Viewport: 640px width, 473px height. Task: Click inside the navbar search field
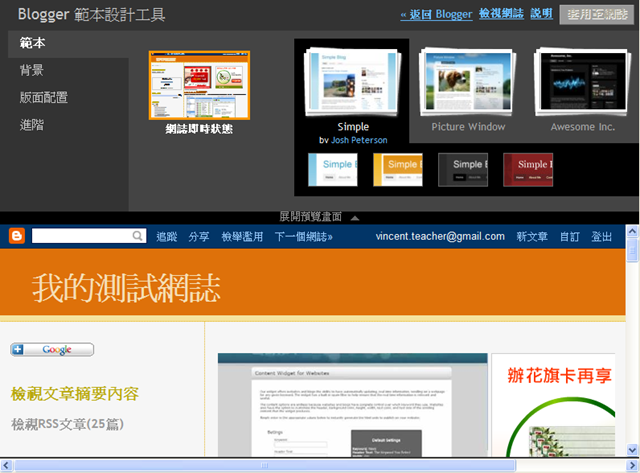click(x=82, y=236)
